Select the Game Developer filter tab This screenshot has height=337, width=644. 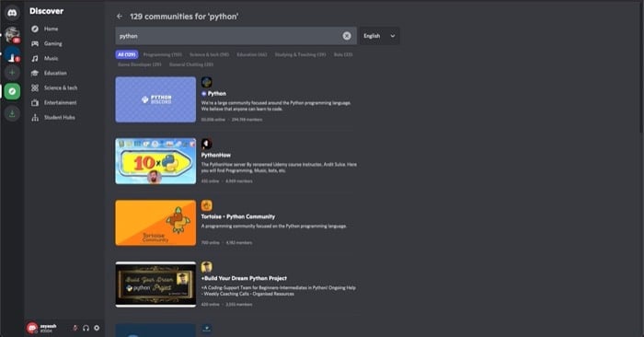140,64
